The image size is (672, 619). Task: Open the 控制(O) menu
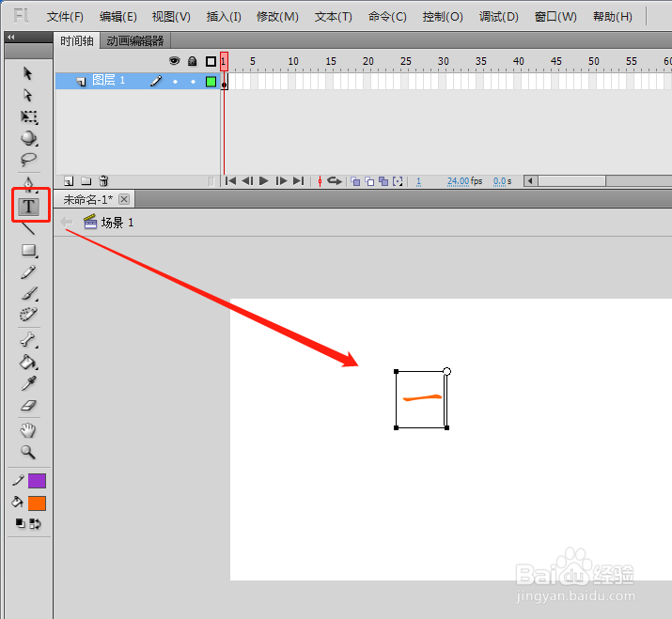pyautogui.click(x=443, y=17)
